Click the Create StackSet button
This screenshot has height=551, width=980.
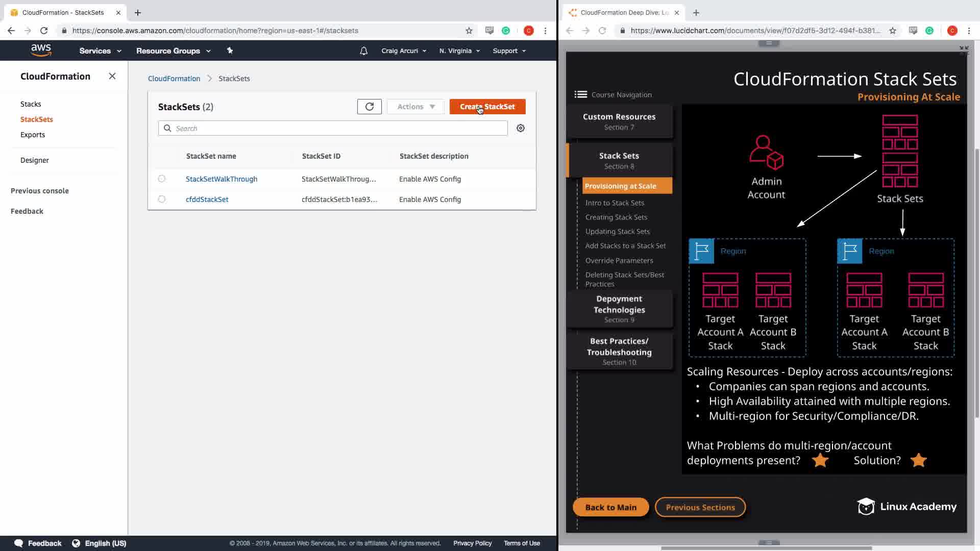[x=487, y=107]
